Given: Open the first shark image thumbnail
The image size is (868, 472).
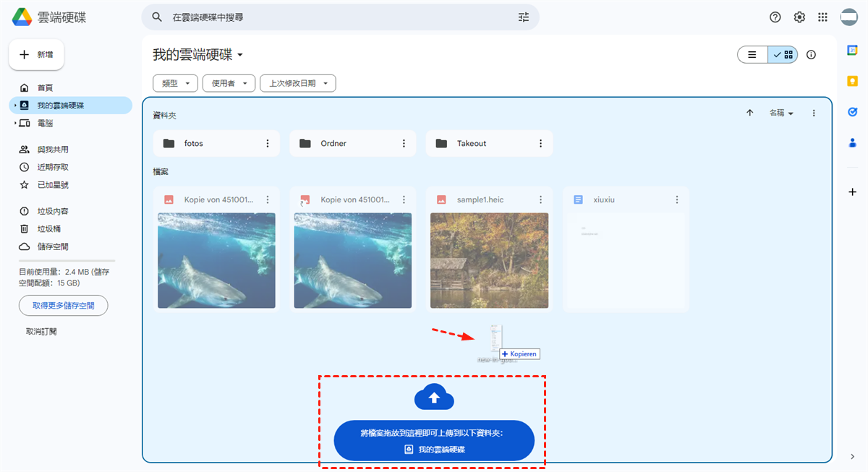Looking at the screenshot, I should 216,260.
